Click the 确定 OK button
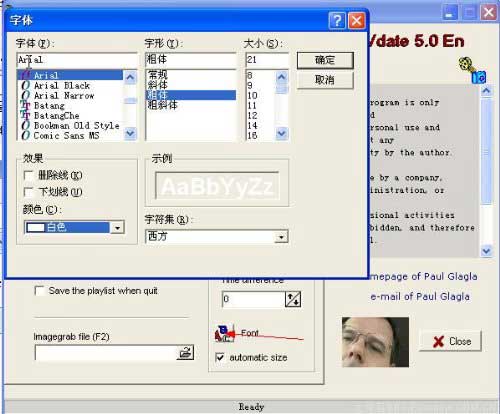This screenshot has width=500, height=414. point(325,60)
